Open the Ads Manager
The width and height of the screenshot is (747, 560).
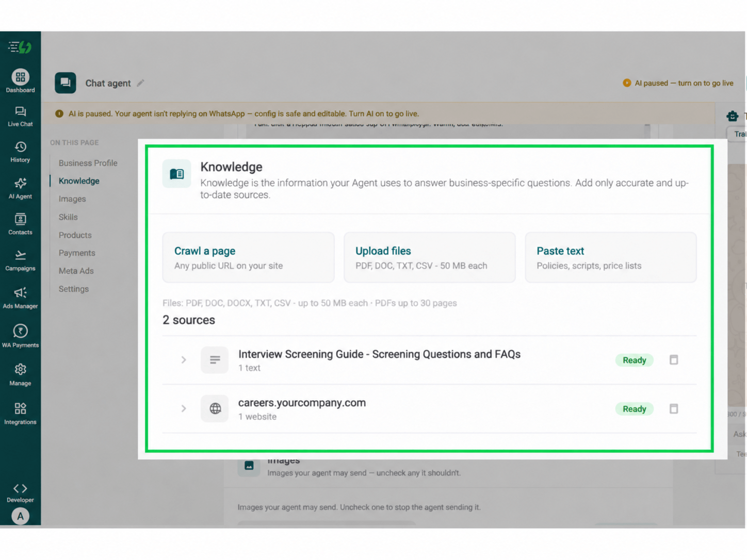point(20,298)
